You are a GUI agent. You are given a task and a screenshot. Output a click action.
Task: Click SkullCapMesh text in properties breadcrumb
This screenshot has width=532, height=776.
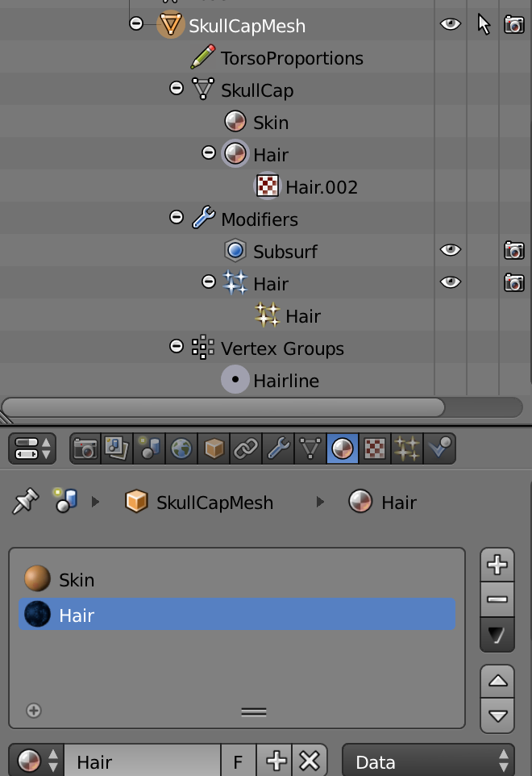point(215,503)
